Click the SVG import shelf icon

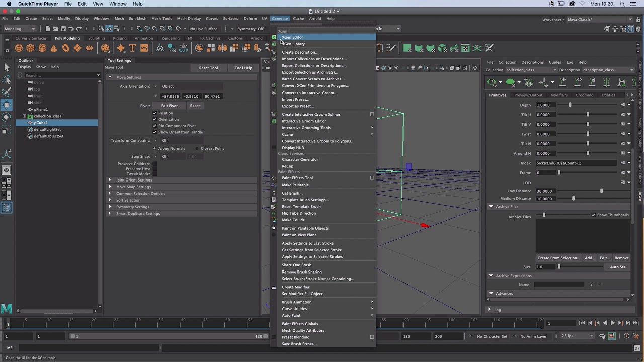144,48
